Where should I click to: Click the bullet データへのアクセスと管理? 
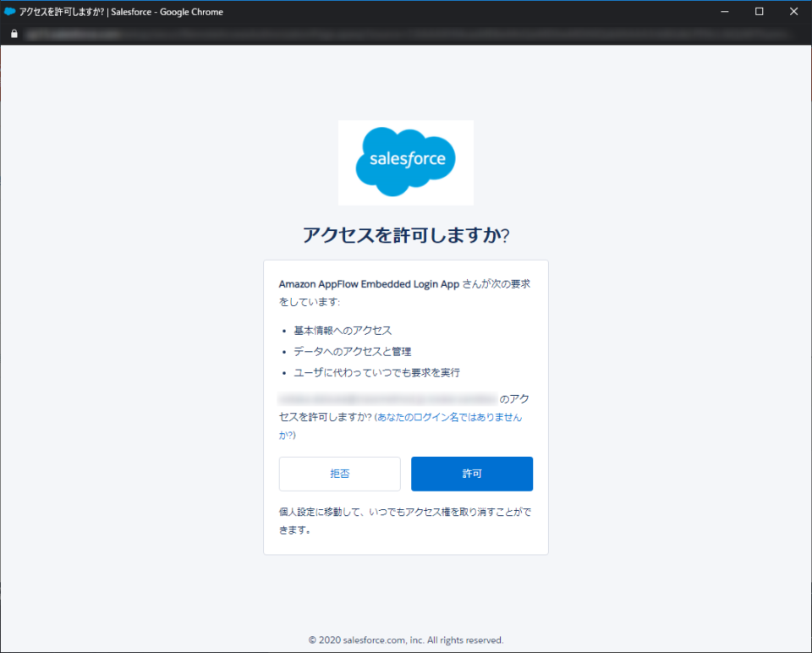(353, 352)
